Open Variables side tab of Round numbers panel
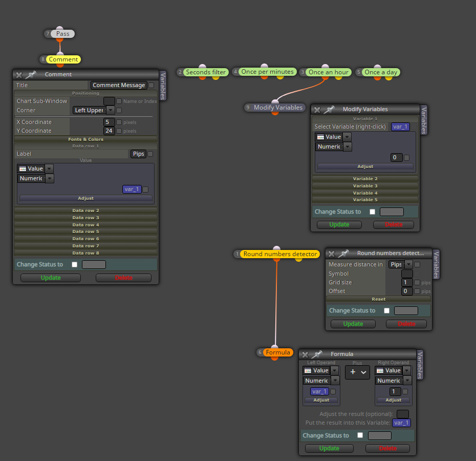Image resolution: width=476 pixels, height=461 pixels. (436, 265)
